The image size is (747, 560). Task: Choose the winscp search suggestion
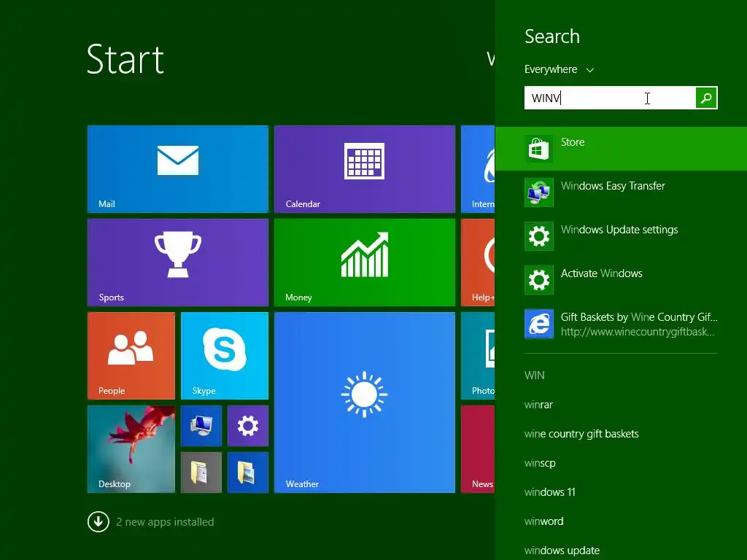[540, 463]
